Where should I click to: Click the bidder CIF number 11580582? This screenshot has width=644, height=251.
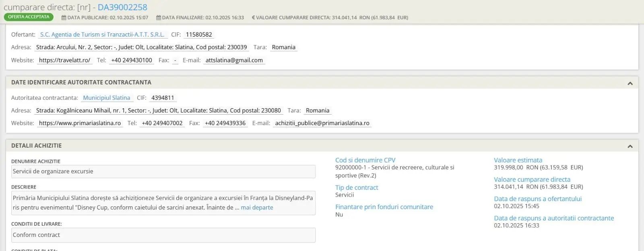(199, 35)
